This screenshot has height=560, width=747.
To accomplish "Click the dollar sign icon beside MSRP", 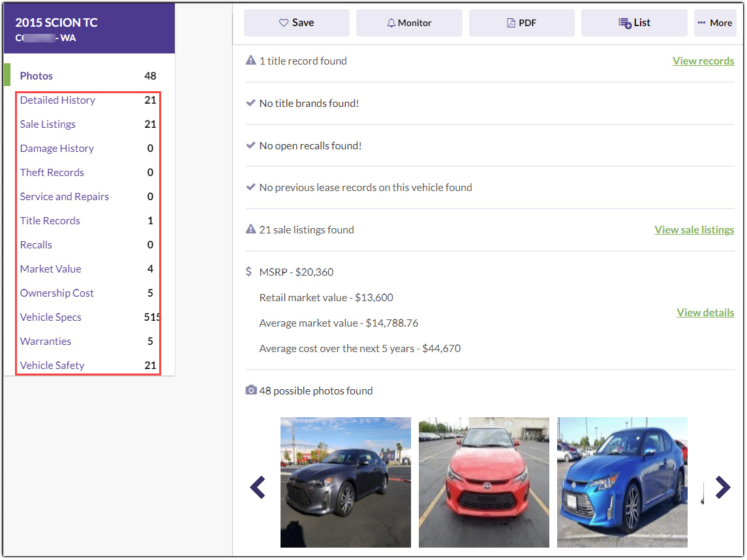I will tap(249, 271).
